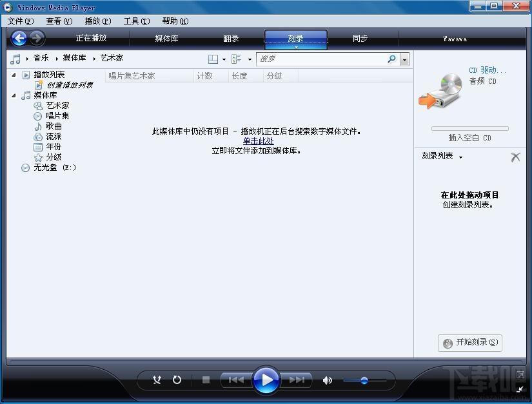The height and width of the screenshot is (404, 532).
Task: Click the Windows Media Player title icon
Action: coord(7,7)
